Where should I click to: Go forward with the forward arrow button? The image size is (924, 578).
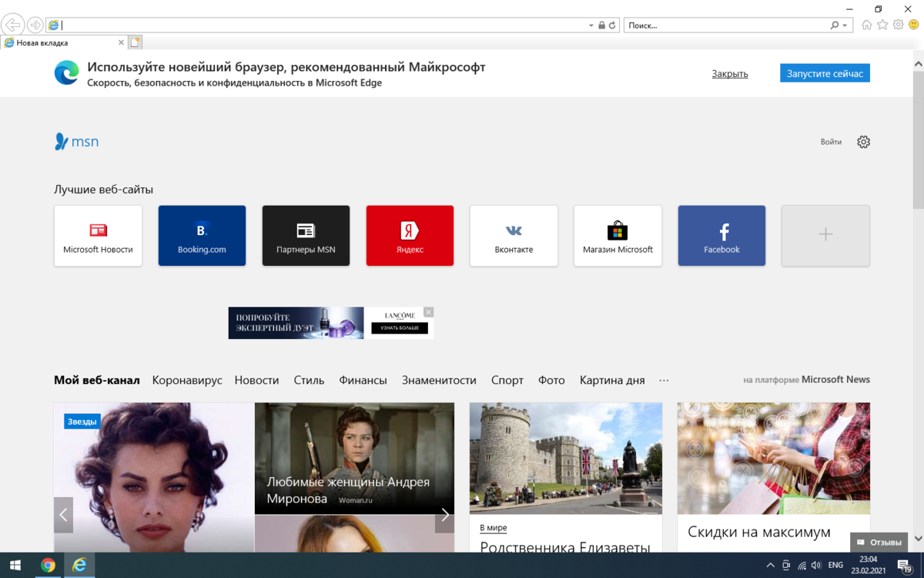(35, 25)
